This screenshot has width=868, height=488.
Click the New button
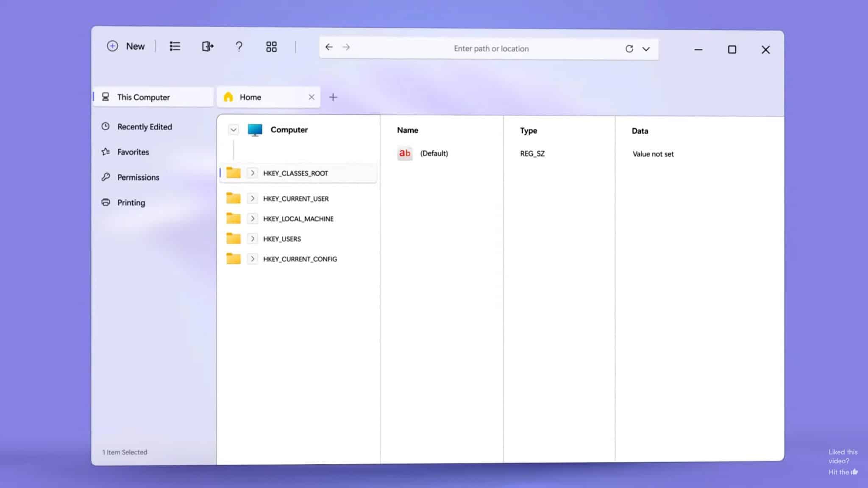click(126, 46)
